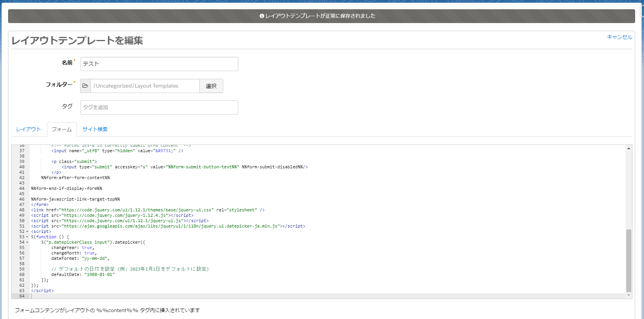The image size is (644, 319).
Task: Click line number 48 in the gutter
Action: (22, 210)
